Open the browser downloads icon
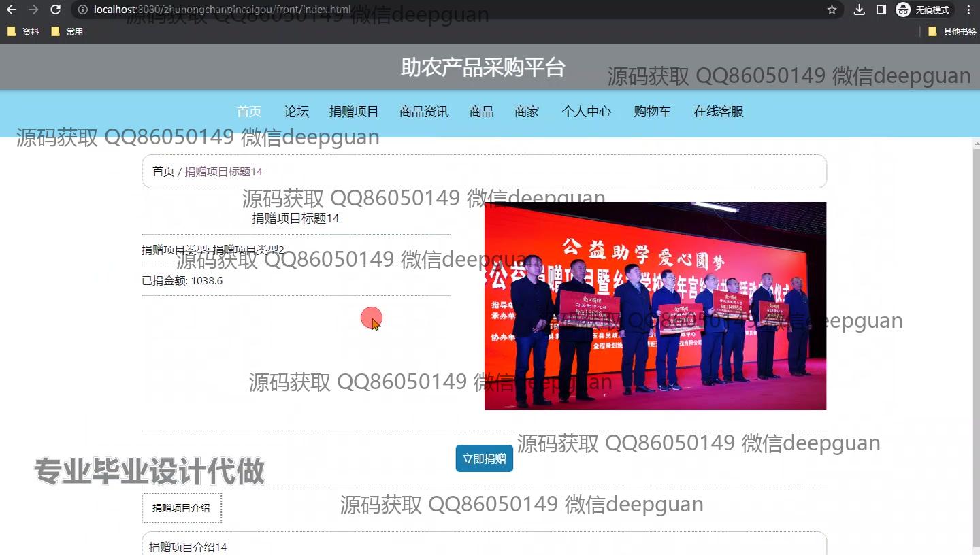 860,10
